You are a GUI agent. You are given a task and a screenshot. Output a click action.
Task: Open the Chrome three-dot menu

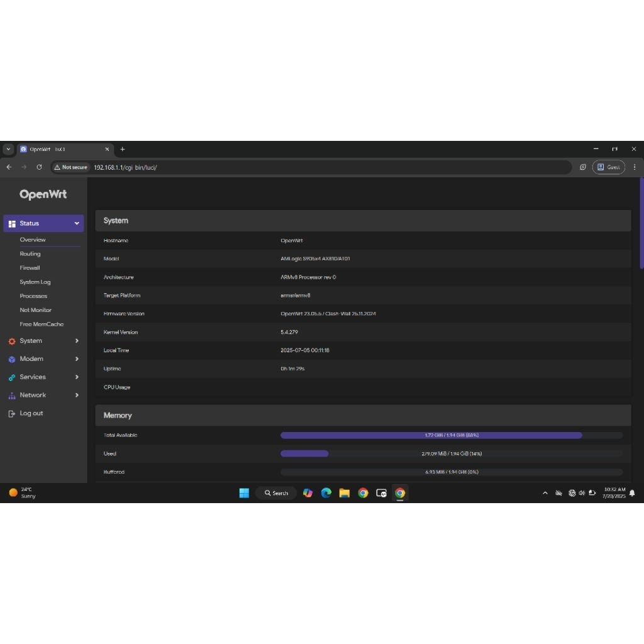634,167
